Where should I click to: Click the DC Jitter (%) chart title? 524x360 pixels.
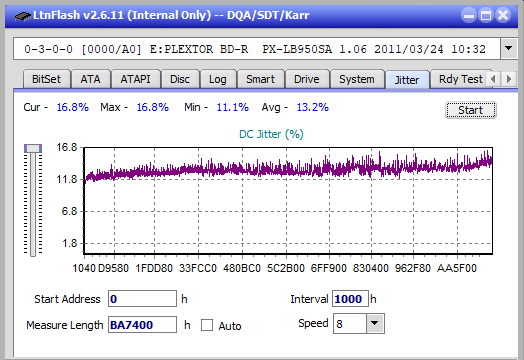(x=271, y=134)
